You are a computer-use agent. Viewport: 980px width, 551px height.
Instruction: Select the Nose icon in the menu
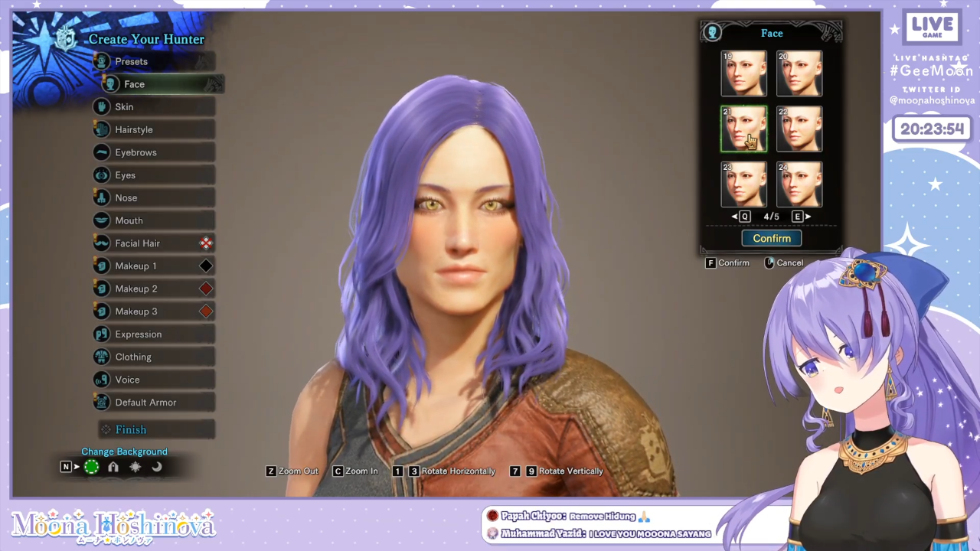[x=102, y=197]
